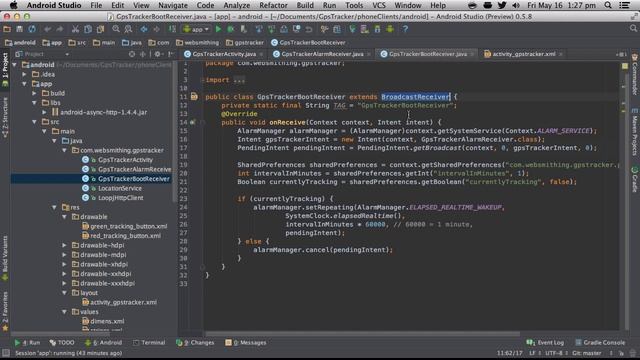The image size is (640, 360).
Task: Open the VCS menu
Action: pyautogui.click(x=379, y=5)
